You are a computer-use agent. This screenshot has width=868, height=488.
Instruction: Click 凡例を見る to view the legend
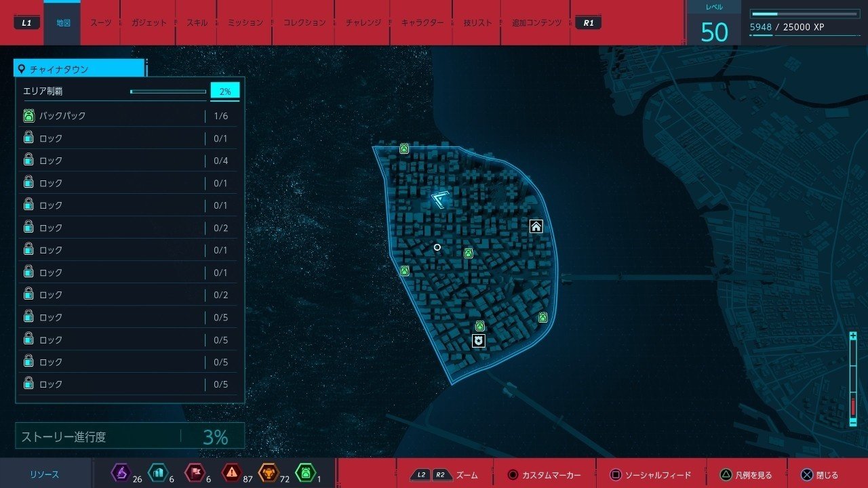[753, 475]
